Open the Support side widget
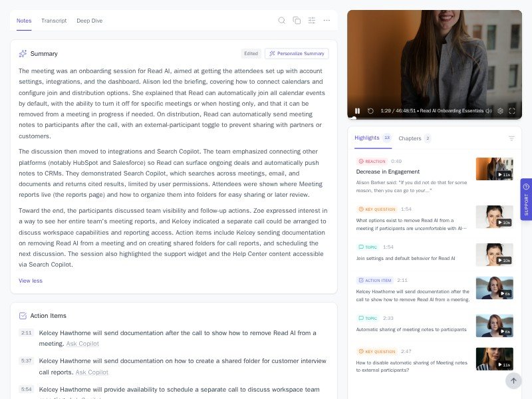The image size is (532, 399). tap(526, 199)
